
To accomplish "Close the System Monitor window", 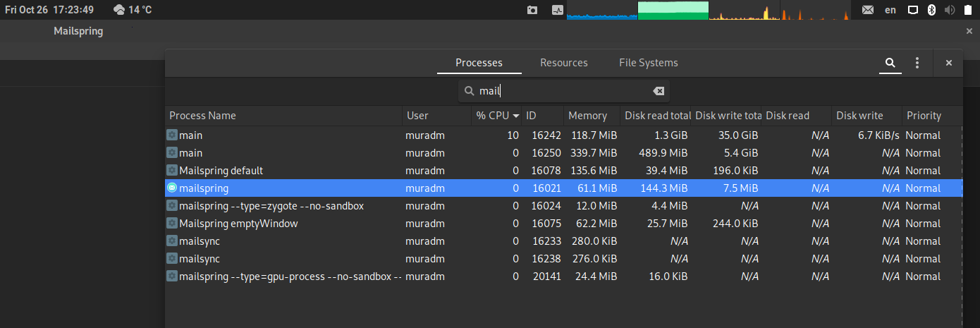I will 949,63.
